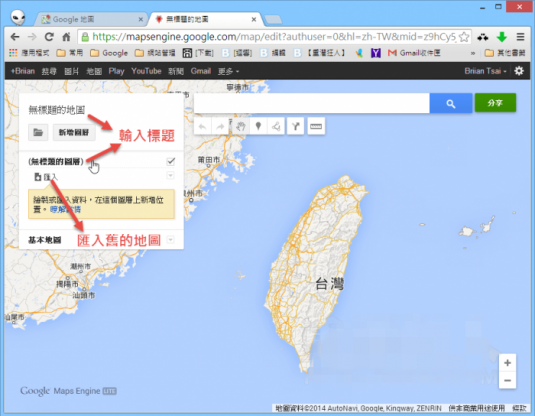The width and height of the screenshot is (535, 416).
Task: Click the Yahoo bookmark icon
Action: 376,53
